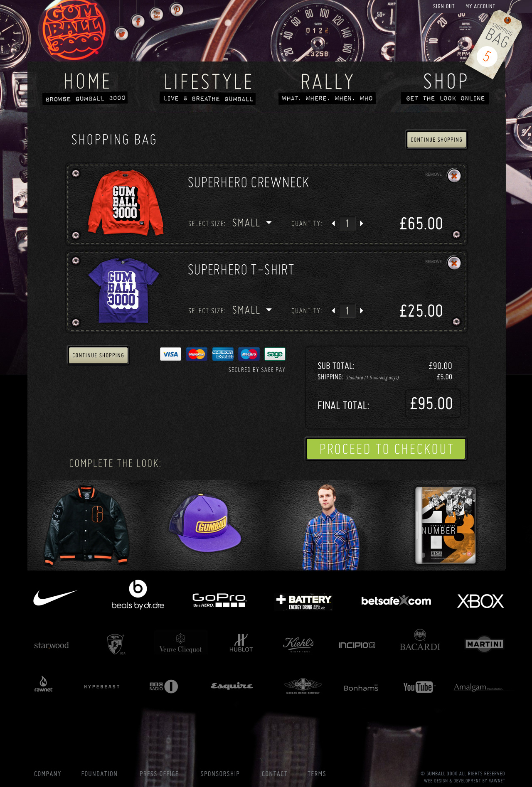The width and height of the screenshot is (532, 787).
Task: Decrease quantity of Superhero T-Shirt
Action: 333,311
